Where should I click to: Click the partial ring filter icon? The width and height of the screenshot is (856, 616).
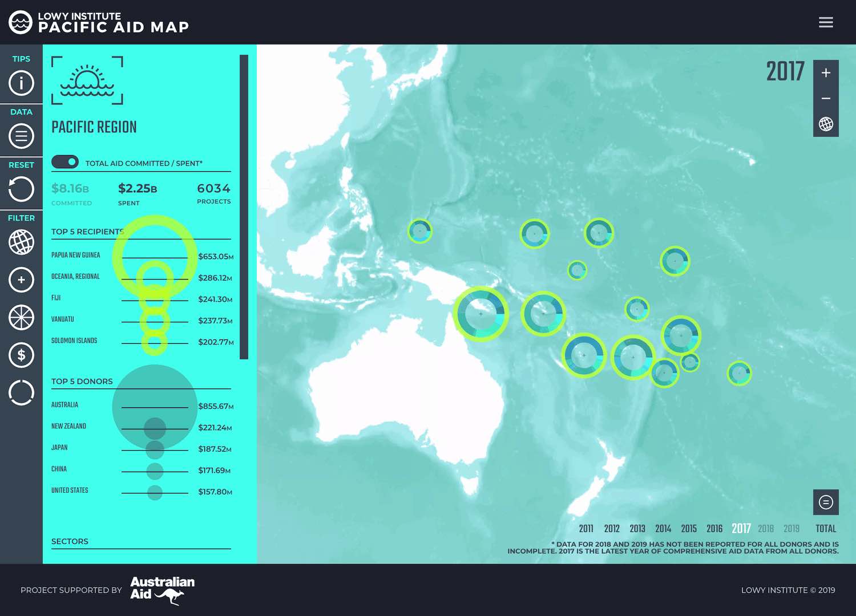pos(21,392)
